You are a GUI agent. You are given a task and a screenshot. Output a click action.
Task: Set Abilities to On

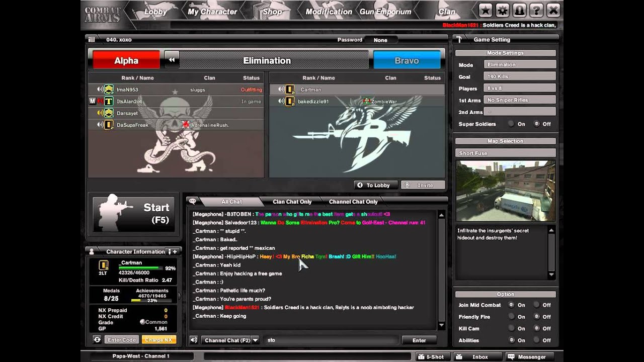click(x=511, y=340)
